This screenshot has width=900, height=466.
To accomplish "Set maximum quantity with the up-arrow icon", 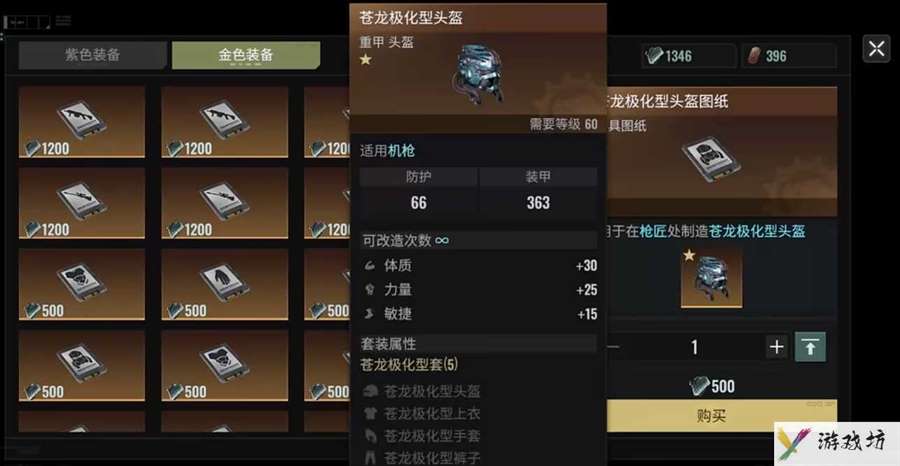I will tap(810, 347).
